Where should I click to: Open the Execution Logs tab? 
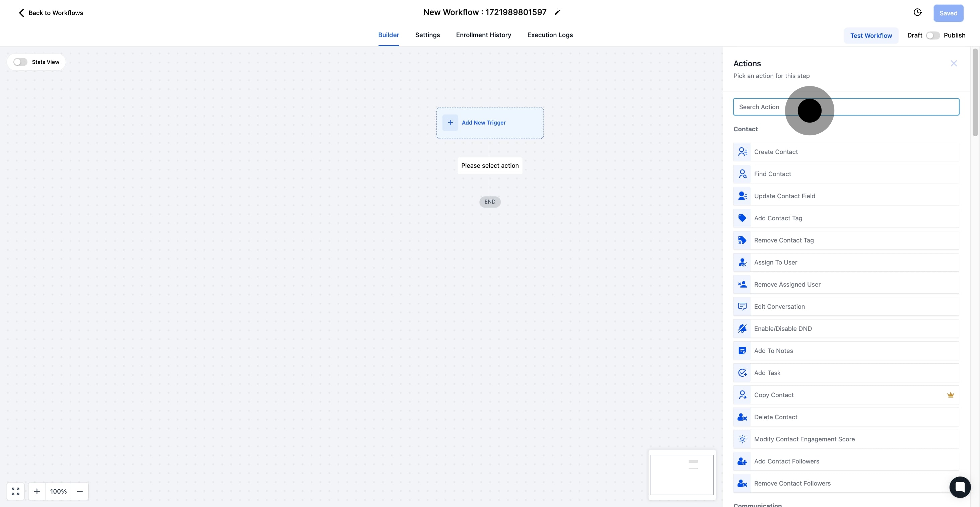550,35
